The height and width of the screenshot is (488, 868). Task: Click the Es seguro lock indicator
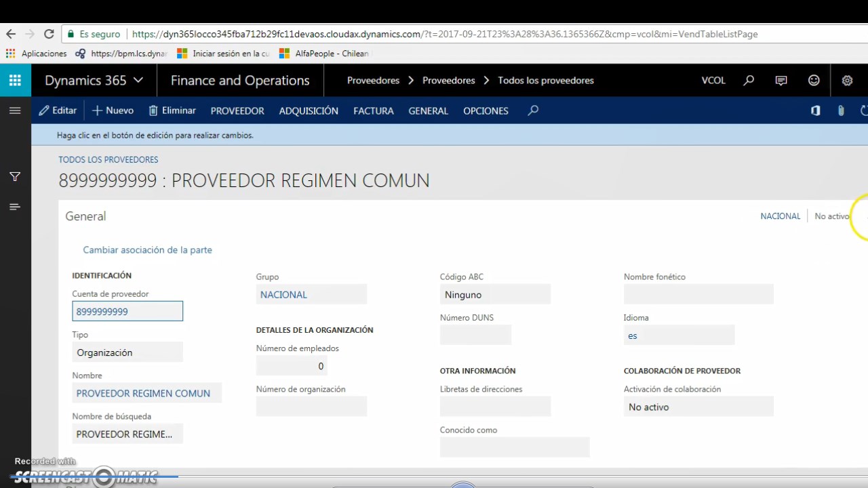[x=93, y=34]
